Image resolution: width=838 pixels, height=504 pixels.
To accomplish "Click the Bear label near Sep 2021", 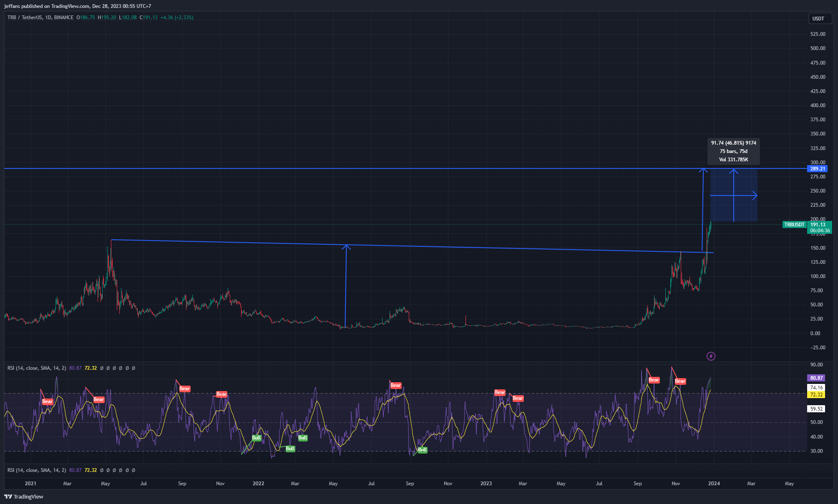I will (x=185, y=389).
